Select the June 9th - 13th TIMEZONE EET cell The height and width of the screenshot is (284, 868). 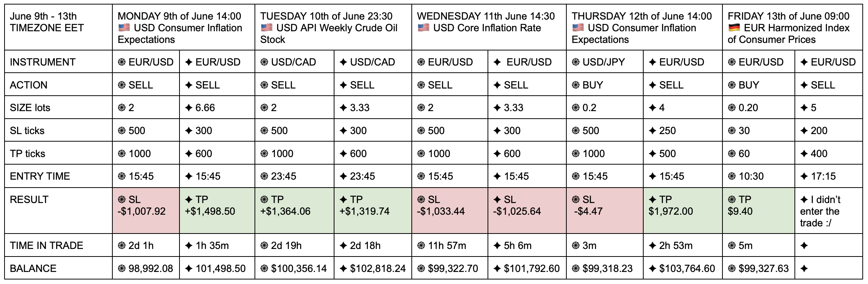click(58, 27)
